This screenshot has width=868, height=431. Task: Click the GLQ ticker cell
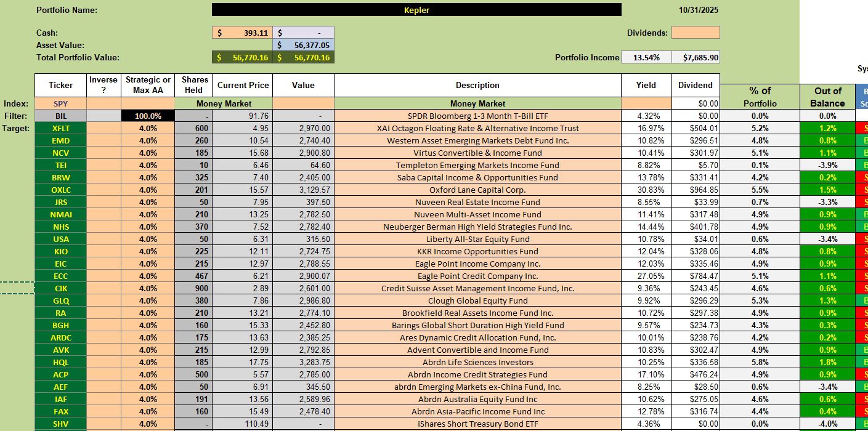tap(60, 300)
